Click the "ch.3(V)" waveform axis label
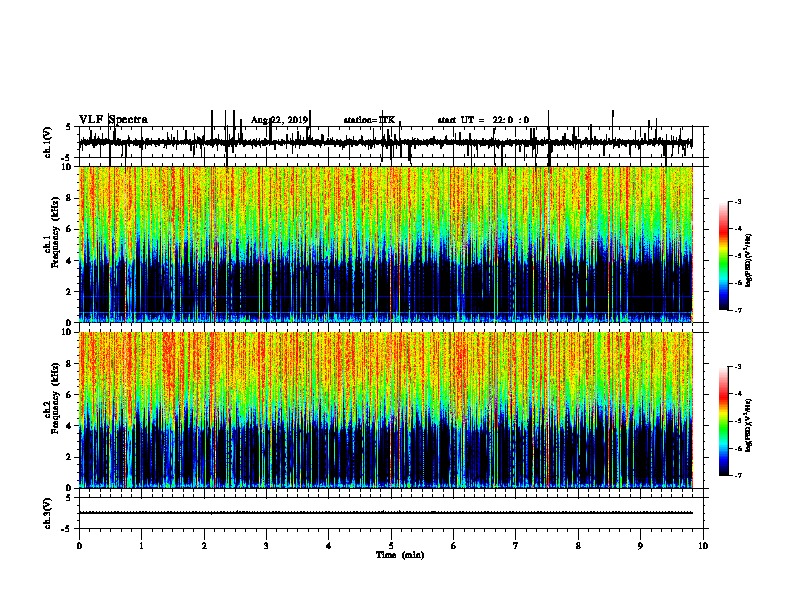Viewport: 792px width, 612px height. 47,514
